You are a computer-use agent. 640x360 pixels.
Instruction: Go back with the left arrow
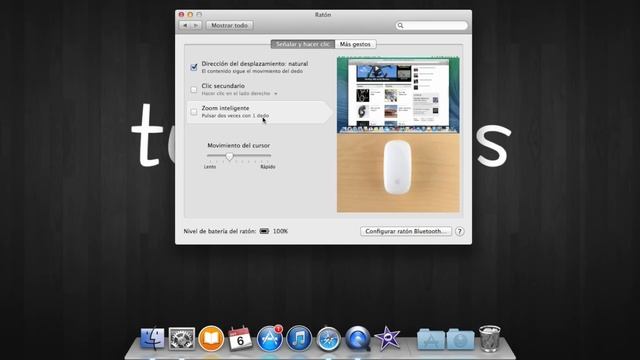(x=185, y=25)
